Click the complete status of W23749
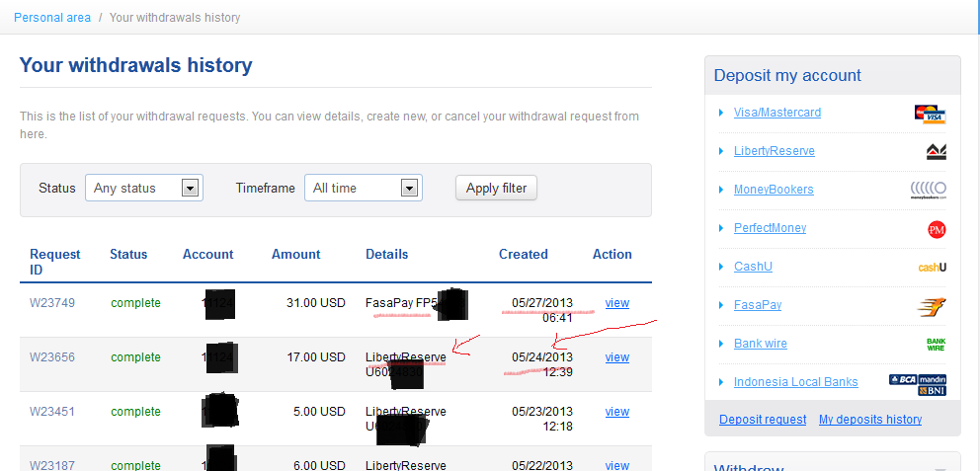Image resolution: width=980 pixels, height=471 pixels. [x=135, y=303]
